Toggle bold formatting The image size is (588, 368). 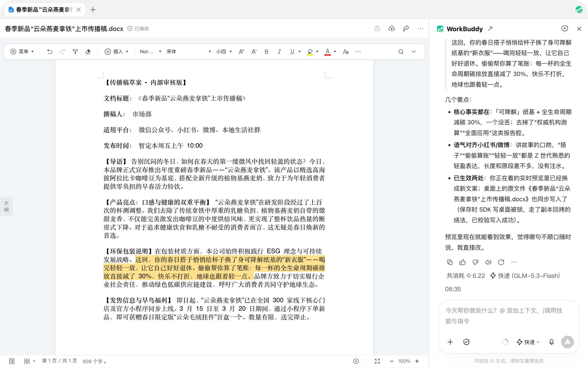click(267, 52)
